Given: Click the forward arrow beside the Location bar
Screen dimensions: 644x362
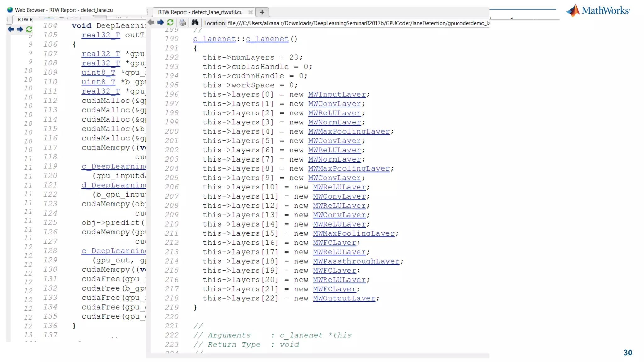Looking at the screenshot, I should pos(161,22).
